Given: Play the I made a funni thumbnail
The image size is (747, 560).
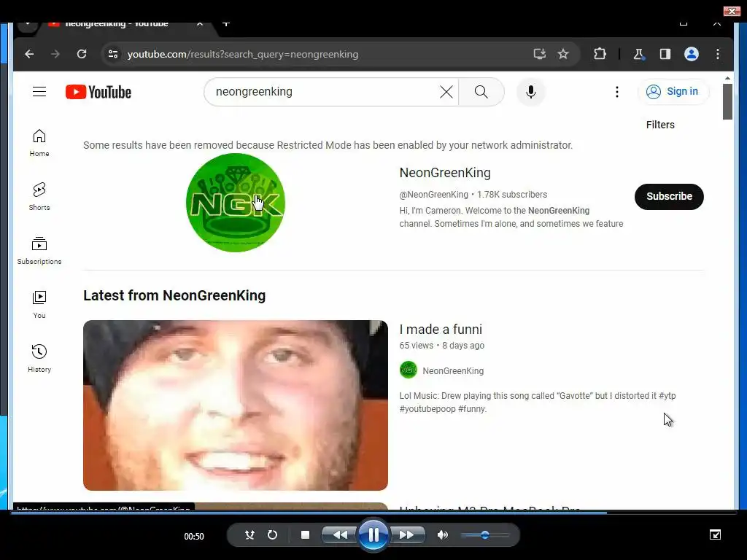Looking at the screenshot, I should point(236,405).
